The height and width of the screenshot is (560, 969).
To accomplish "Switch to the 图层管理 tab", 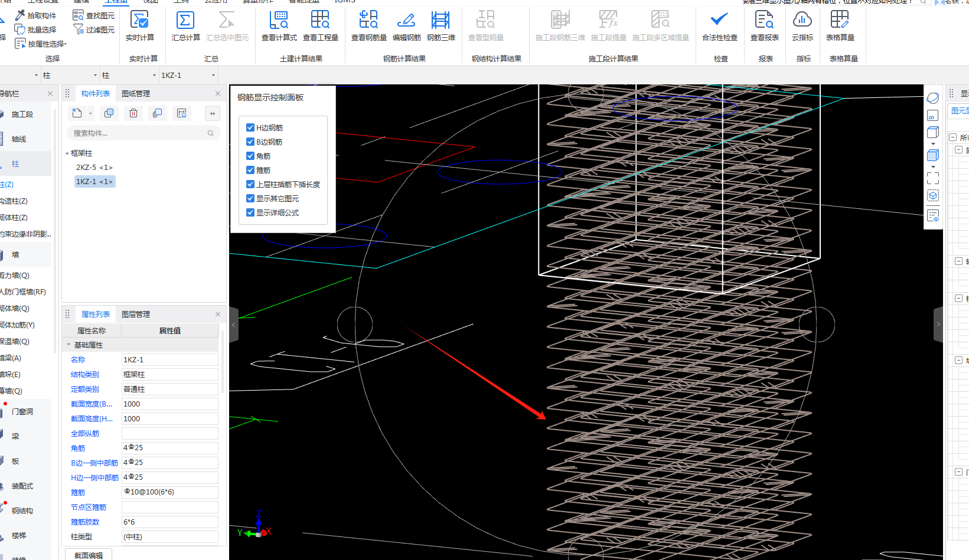I will click(136, 315).
